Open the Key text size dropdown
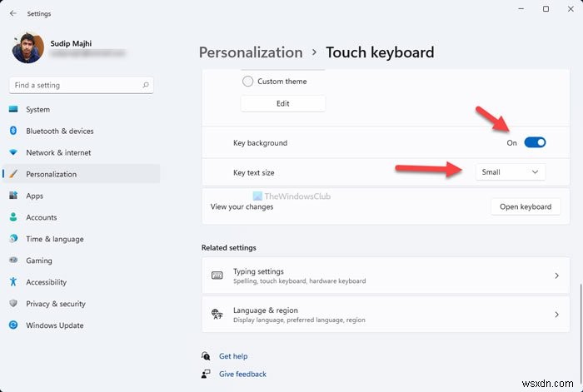Screen dimensions: 583x392 [x=511, y=172]
